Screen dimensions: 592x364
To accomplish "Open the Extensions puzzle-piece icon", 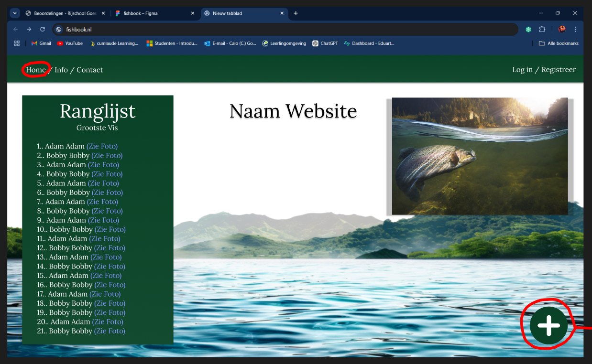I will pyautogui.click(x=542, y=29).
